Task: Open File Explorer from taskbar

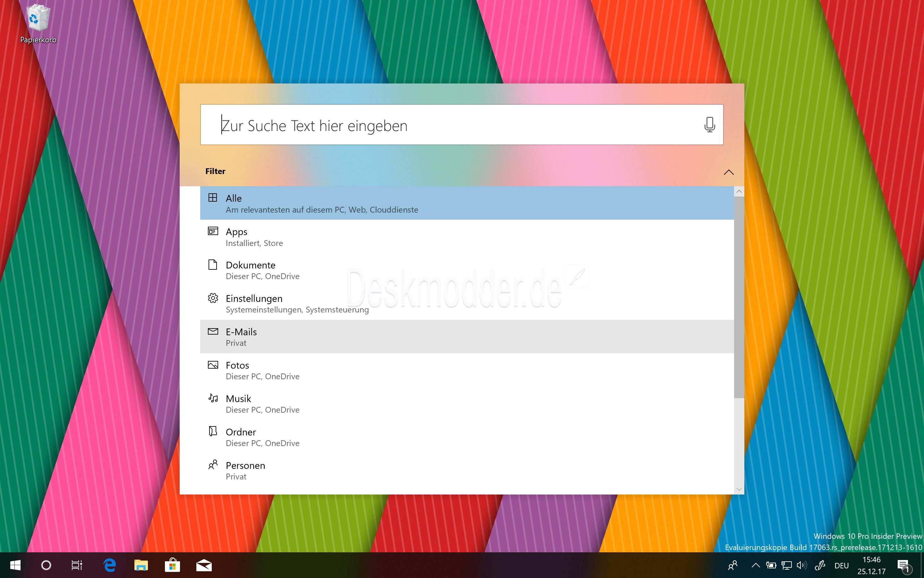Action: (x=141, y=565)
